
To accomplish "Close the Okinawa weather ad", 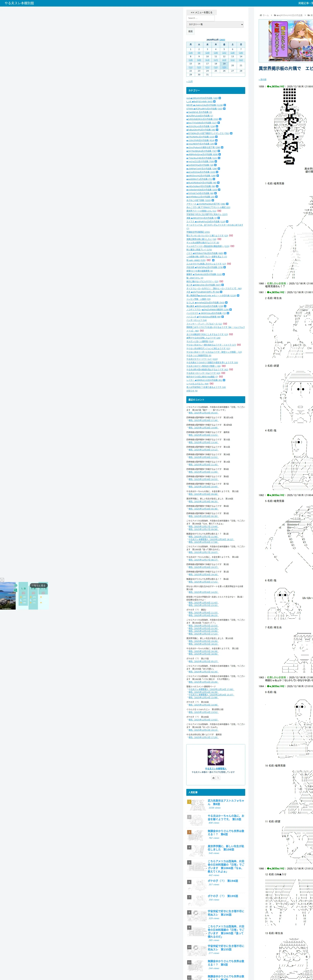I will (x=2, y=580).
